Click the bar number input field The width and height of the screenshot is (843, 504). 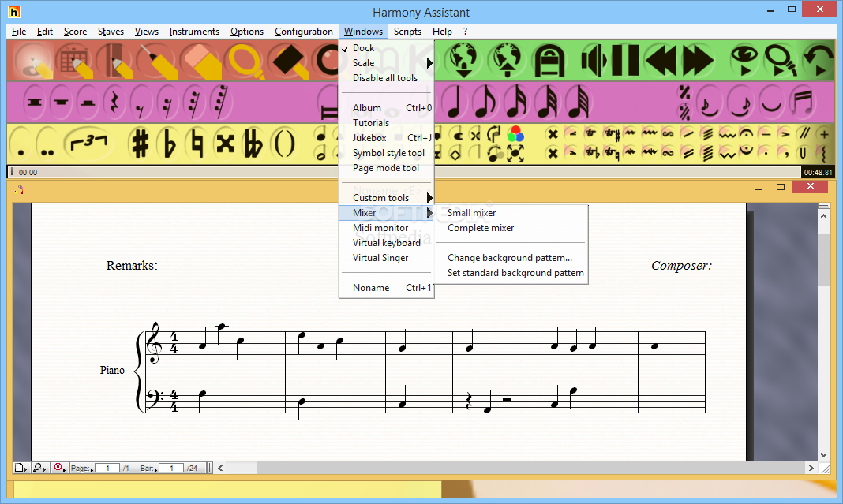point(172,468)
